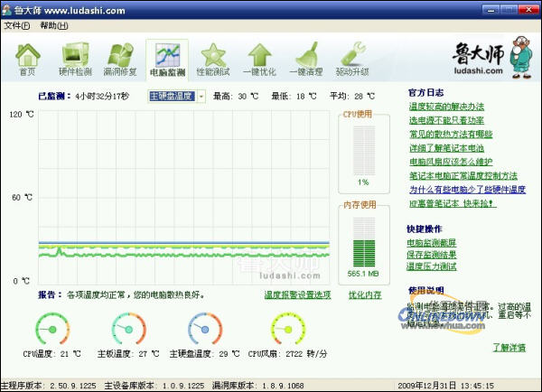This screenshot has width=542, height=392.
Task: Open the 帮助(H) menu
Action: point(53,25)
